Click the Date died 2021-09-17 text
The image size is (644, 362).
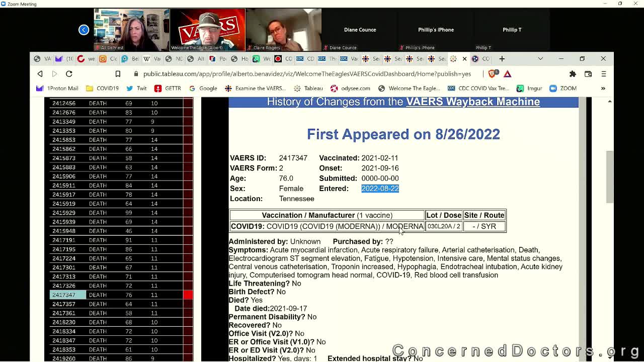(271, 309)
